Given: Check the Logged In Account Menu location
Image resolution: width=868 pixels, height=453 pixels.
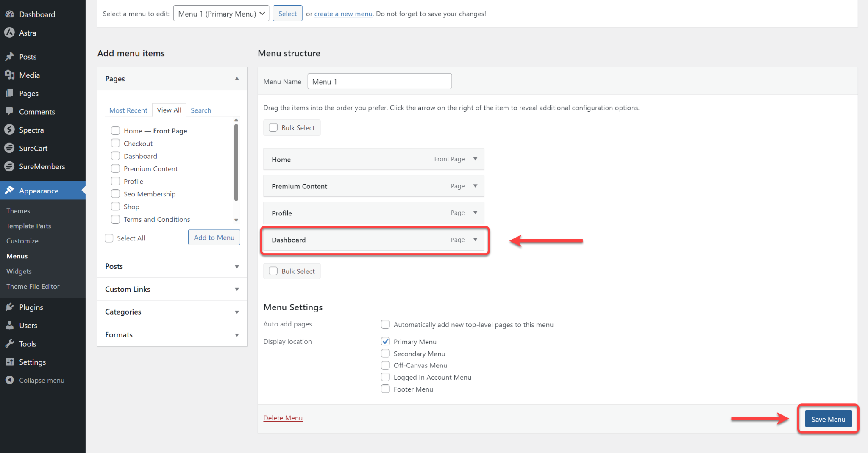Looking at the screenshot, I should click(385, 377).
